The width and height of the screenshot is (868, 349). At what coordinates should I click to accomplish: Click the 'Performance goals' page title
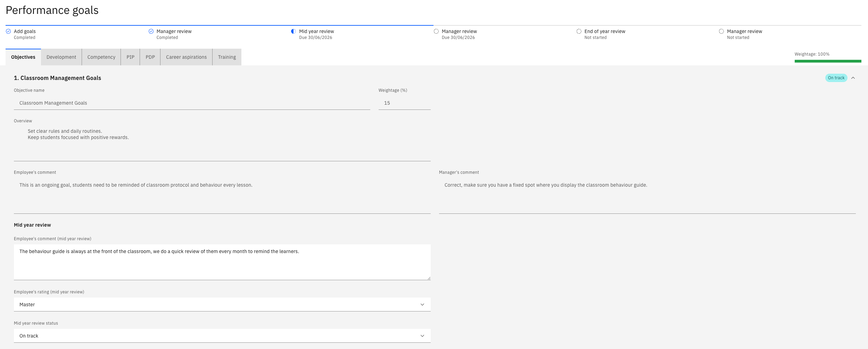[52, 10]
